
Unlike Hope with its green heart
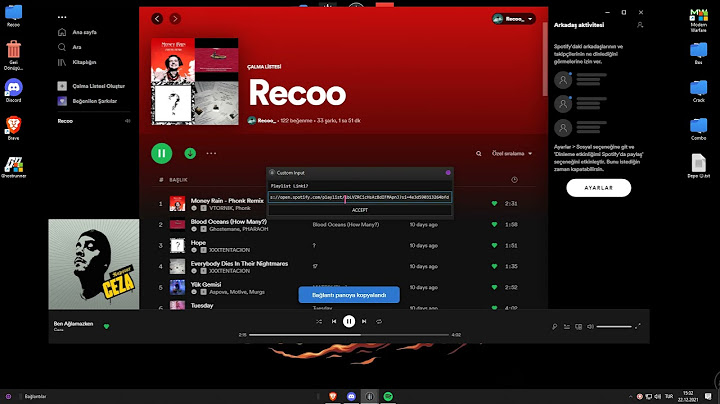[495, 246]
